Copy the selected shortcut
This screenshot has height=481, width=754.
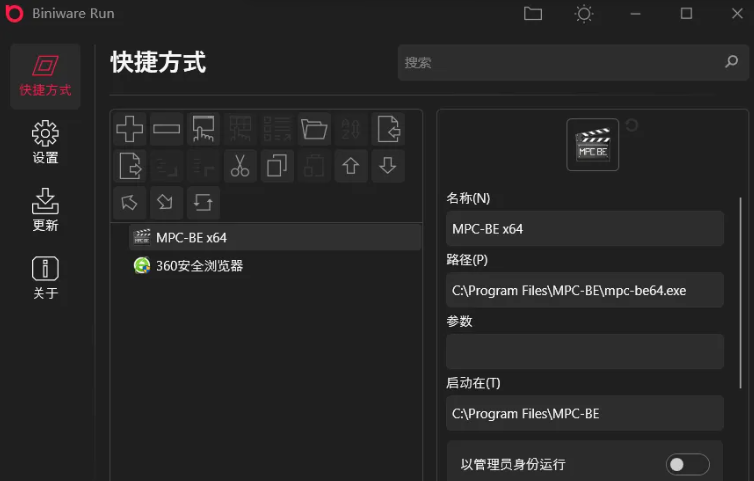(277, 166)
